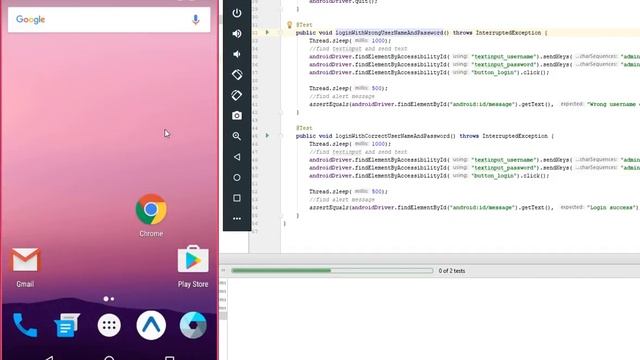This screenshot has height=360, width=640.
Task: Click the emulator sidebar back triangle
Action: click(237, 157)
